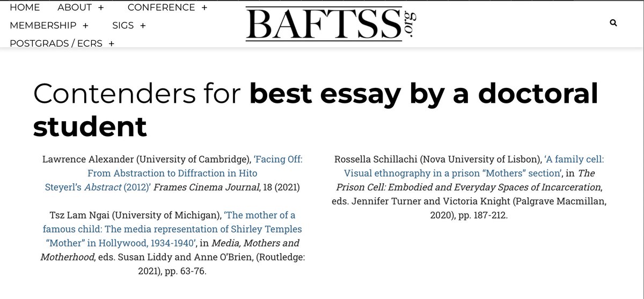Open the MEMBERSHIP menu item
The image size is (644, 299).
pyautogui.click(x=43, y=25)
